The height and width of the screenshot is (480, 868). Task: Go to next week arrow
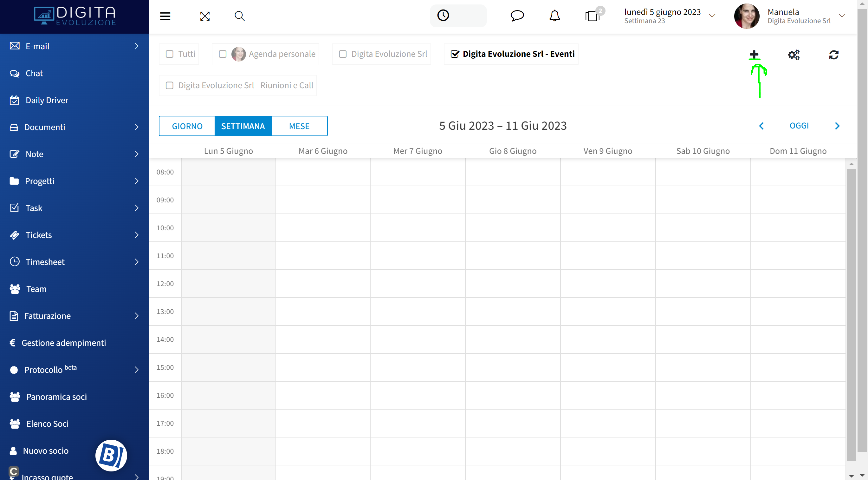[837, 126]
